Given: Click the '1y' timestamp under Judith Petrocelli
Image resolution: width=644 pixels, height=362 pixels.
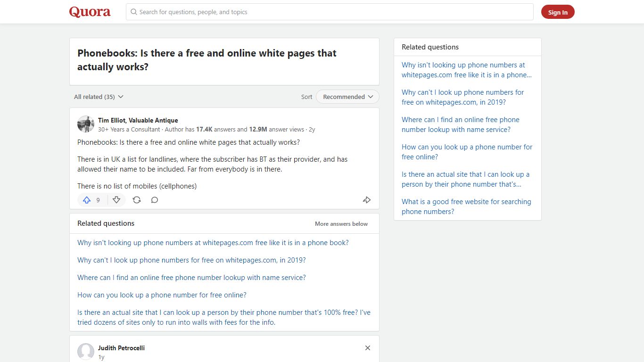Looking at the screenshot, I should (101, 357).
